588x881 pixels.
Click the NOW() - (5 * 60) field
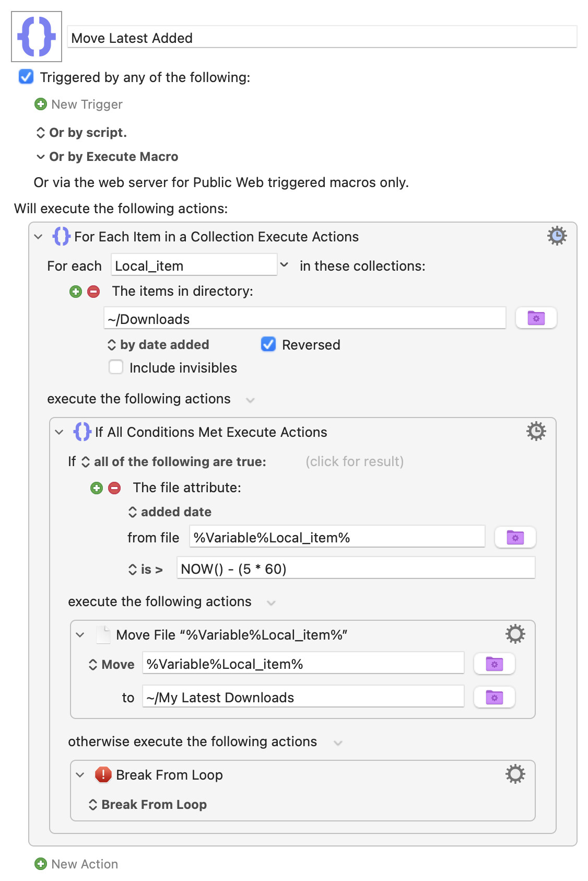(356, 569)
